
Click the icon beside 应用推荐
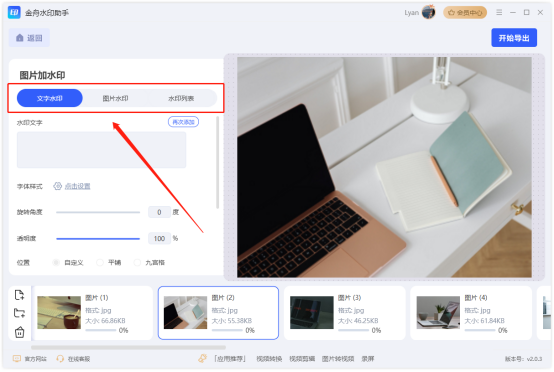click(x=202, y=358)
